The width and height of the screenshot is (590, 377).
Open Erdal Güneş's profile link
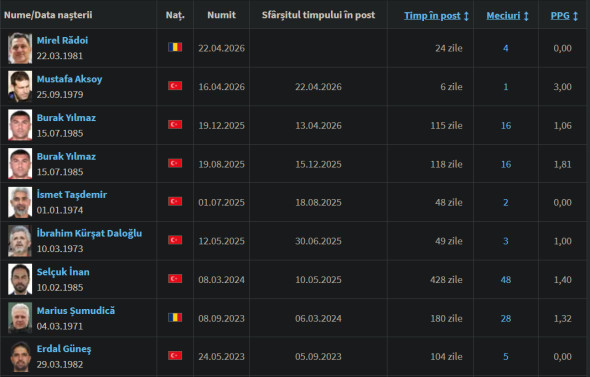coord(64,349)
